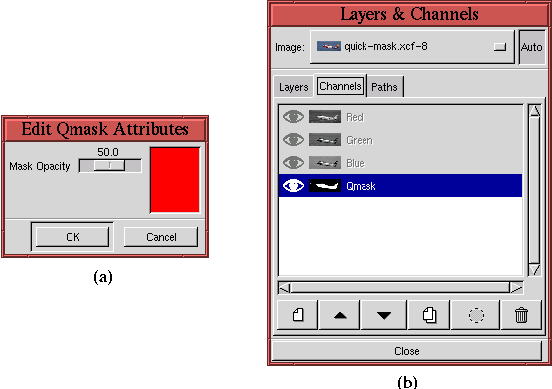
Task: Click the New Channel page icon button
Action: pyautogui.click(x=297, y=315)
